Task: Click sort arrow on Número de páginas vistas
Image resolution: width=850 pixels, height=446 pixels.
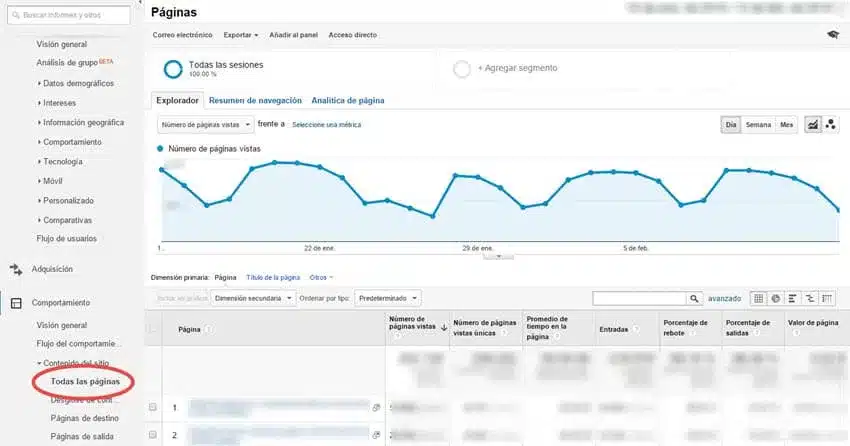Action: [444, 327]
